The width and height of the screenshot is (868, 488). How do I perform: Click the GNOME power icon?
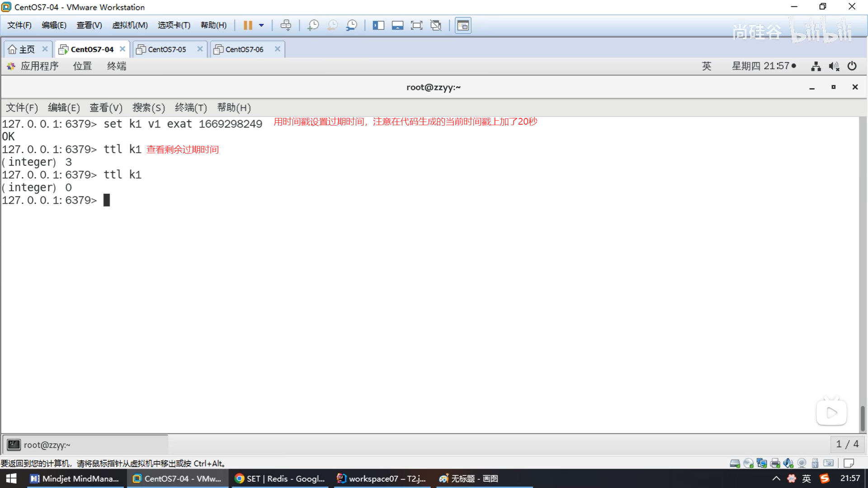(852, 66)
